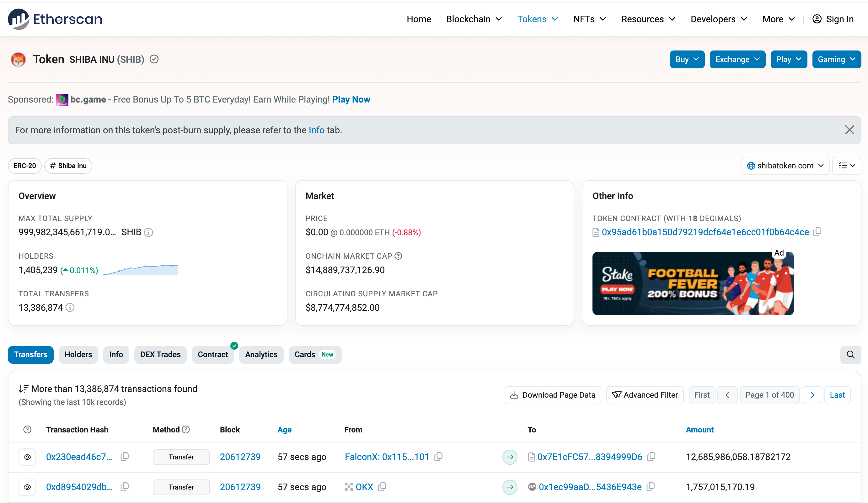
Task: Dismiss the post-burn supply info banner
Action: pos(849,130)
